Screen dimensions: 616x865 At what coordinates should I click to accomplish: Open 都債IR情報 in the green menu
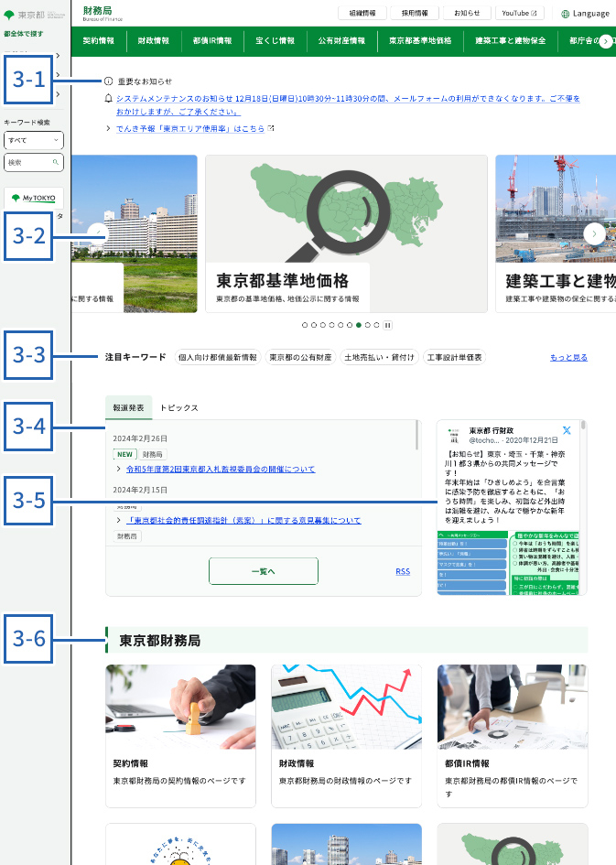pos(212,41)
